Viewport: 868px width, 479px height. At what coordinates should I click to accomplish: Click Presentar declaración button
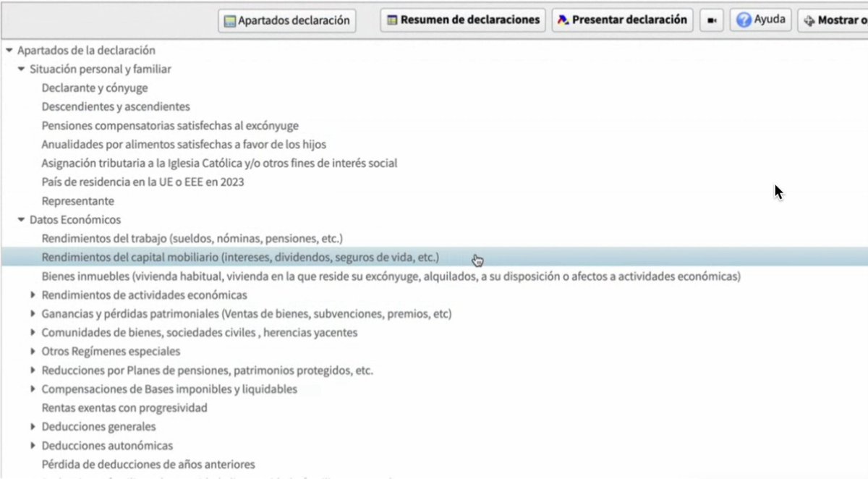(x=622, y=20)
